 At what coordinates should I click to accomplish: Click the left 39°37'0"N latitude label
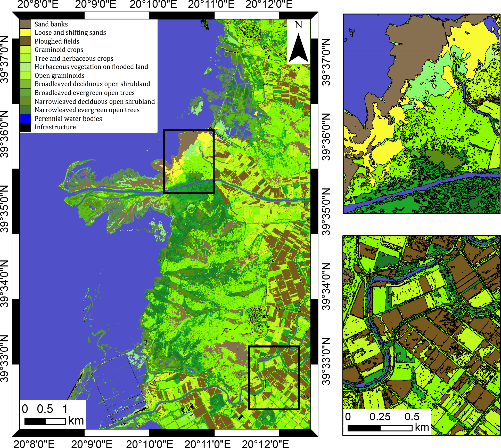(x=4, y=60)
